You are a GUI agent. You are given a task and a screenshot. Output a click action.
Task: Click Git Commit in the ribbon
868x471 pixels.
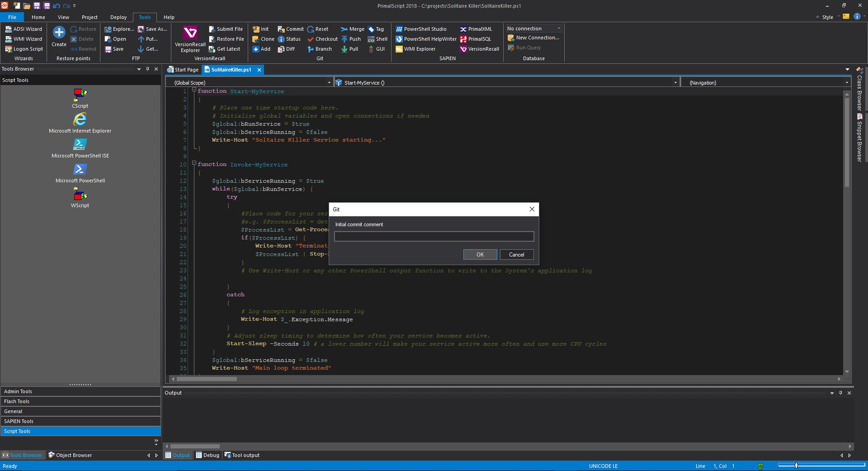pos(290,29)
